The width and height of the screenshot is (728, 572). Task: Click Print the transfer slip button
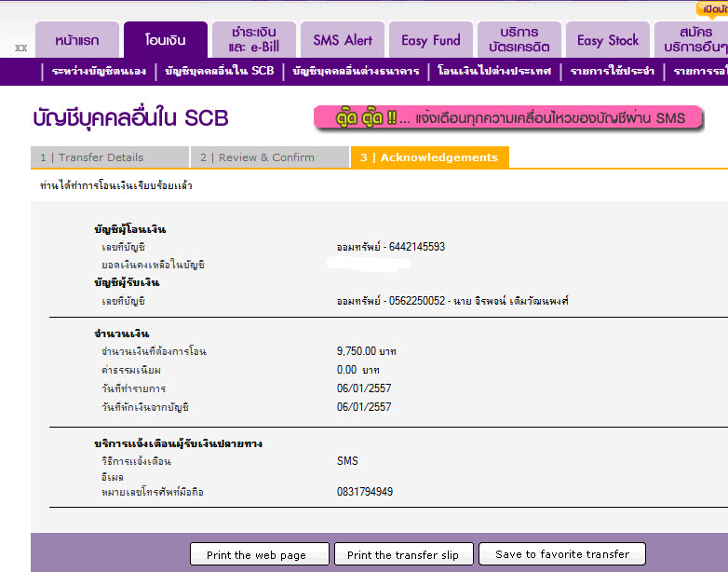[x=404, y=554]
